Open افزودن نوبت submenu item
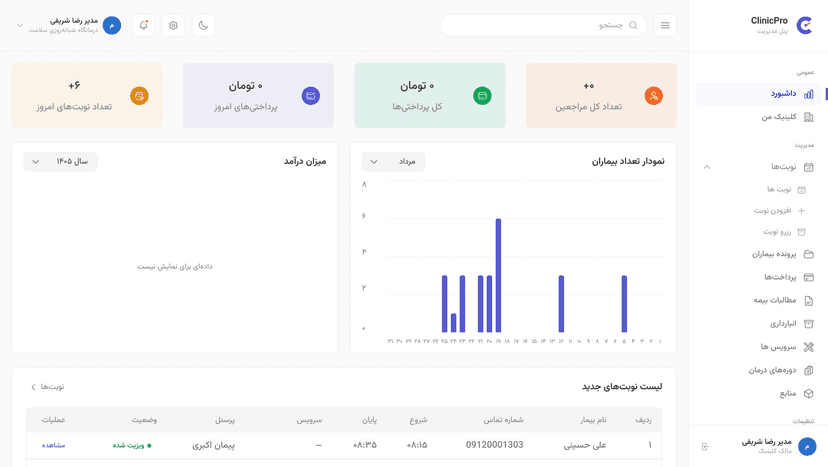 tap(779, 211)
